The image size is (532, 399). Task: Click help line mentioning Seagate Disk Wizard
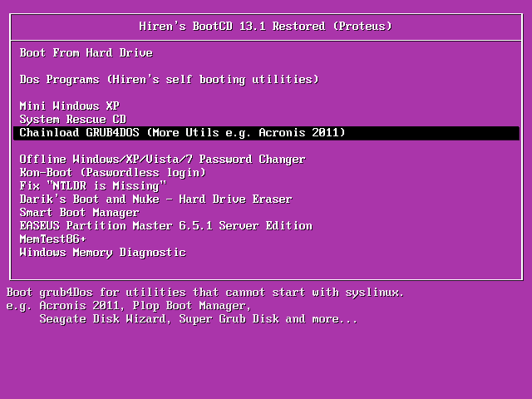click(199, 319)
